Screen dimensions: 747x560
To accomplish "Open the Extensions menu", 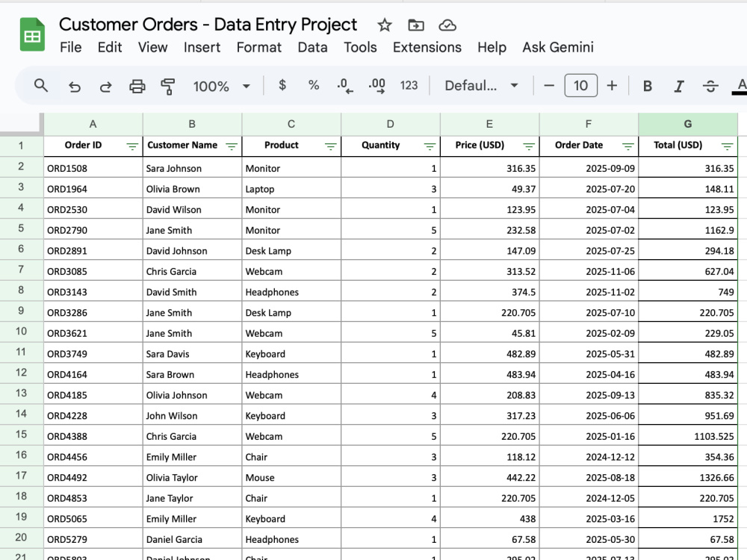I will 427,47.
